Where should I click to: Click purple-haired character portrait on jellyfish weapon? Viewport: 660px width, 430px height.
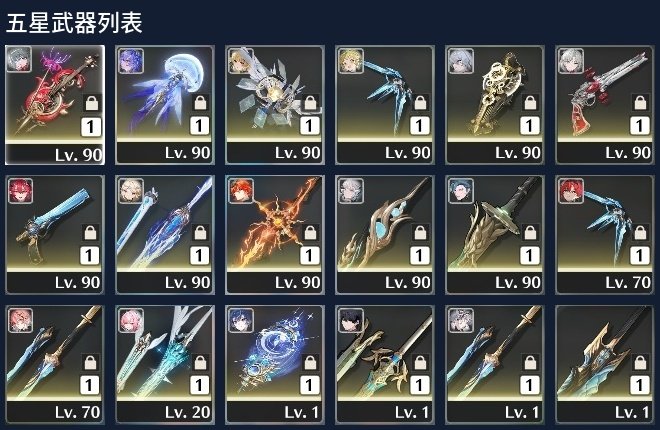[x=131, y=61]
